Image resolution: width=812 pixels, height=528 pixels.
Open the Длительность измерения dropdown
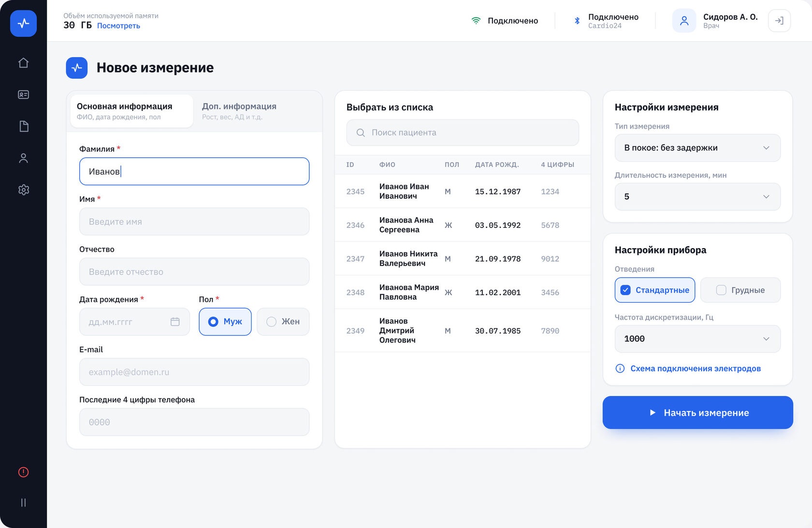(x=697, y=197)
